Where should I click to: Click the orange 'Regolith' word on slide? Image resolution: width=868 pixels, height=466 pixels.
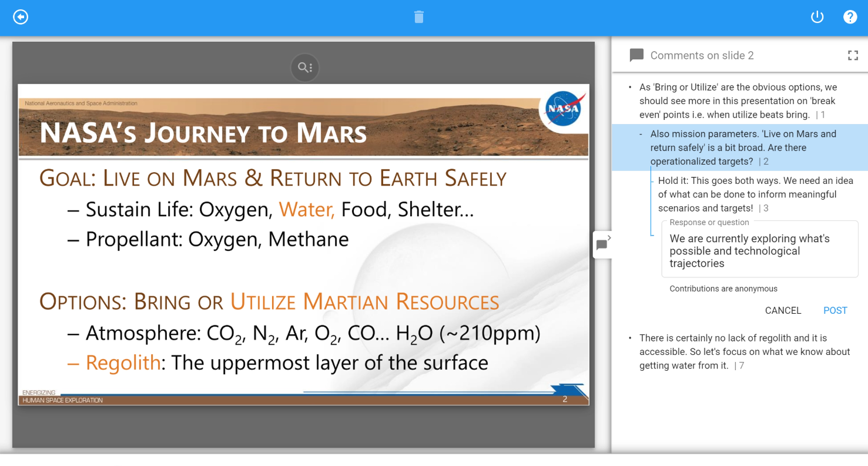point(123,363)
